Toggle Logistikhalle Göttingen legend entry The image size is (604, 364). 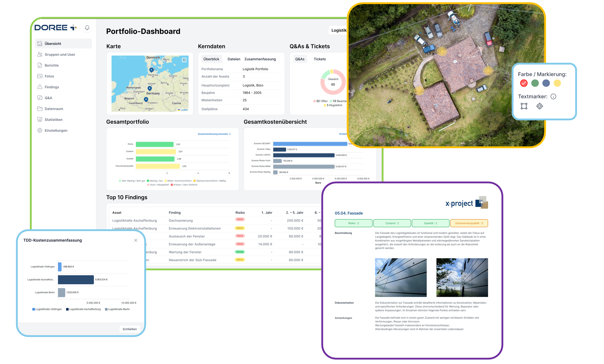click(47, 309)
